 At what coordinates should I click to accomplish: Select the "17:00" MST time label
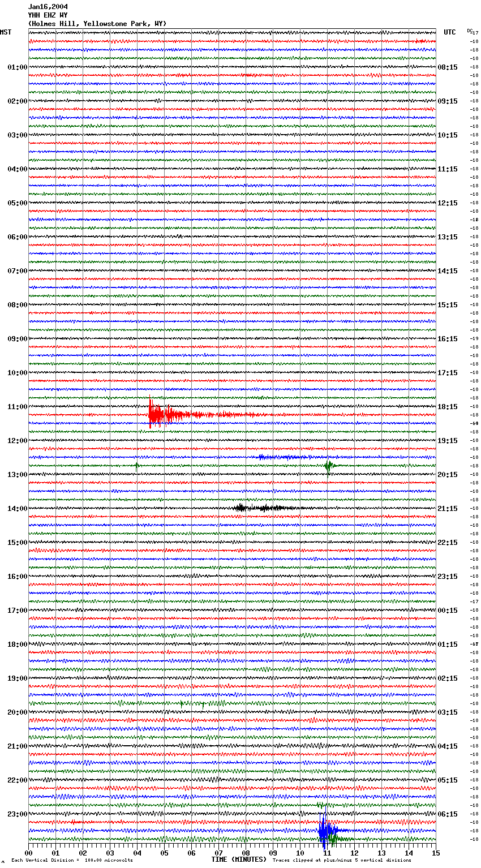click(18, 611)
